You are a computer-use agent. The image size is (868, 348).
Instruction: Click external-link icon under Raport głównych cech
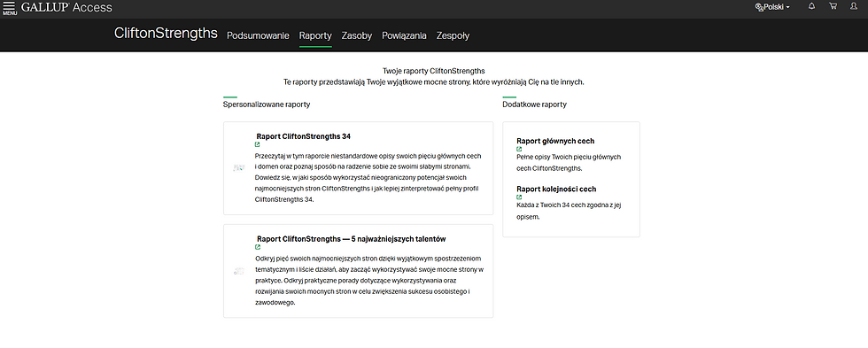[519, 150]
